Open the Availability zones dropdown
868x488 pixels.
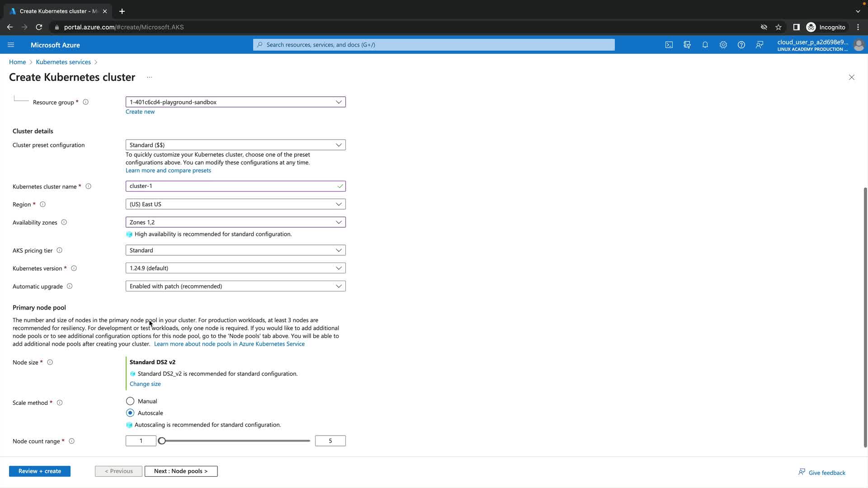(x=235, y=222)
